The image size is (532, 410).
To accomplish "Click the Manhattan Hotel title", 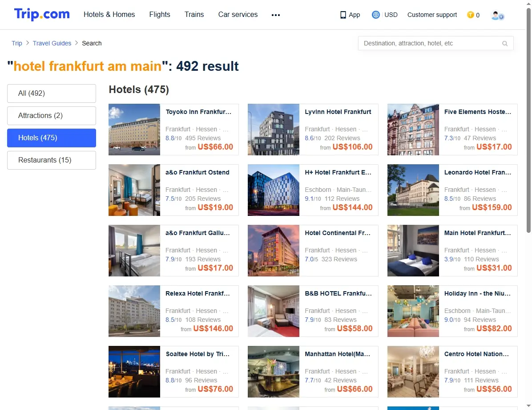I will click(x=337, y=354).
